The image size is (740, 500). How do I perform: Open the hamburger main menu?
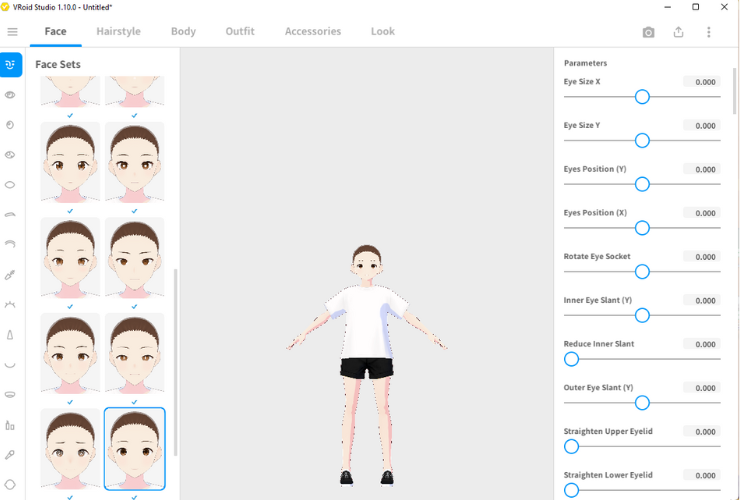pos(12,32)
